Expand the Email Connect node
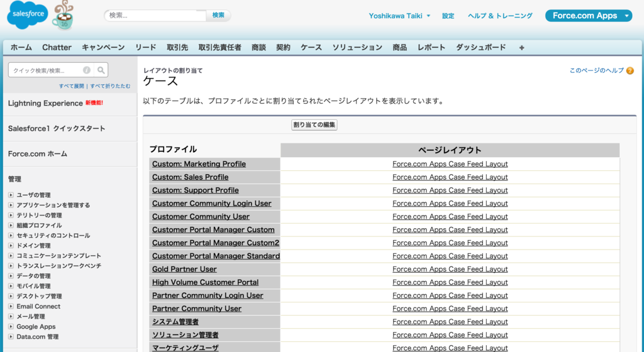 [11, 306]
